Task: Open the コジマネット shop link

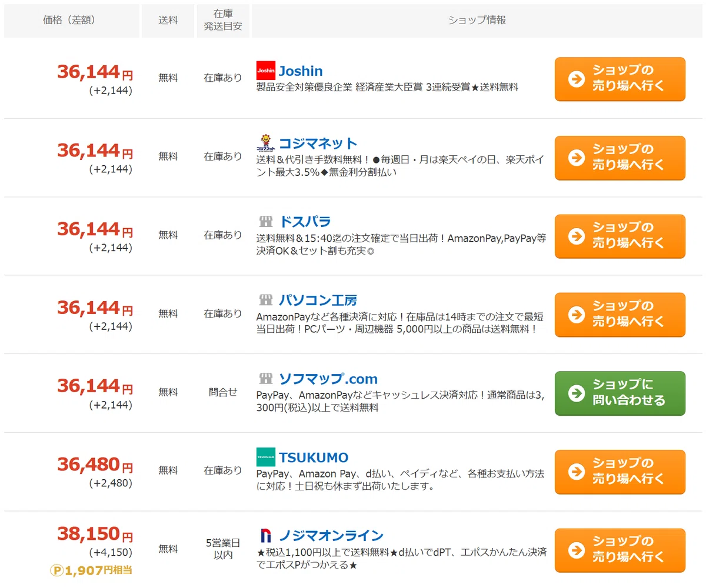Action: tap(318, 143)
